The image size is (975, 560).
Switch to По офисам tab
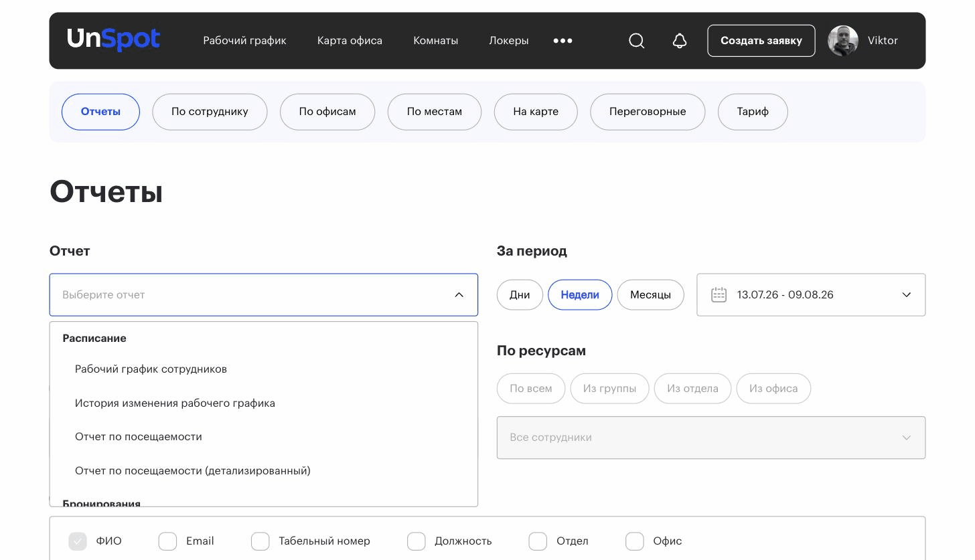coord(327,112)
